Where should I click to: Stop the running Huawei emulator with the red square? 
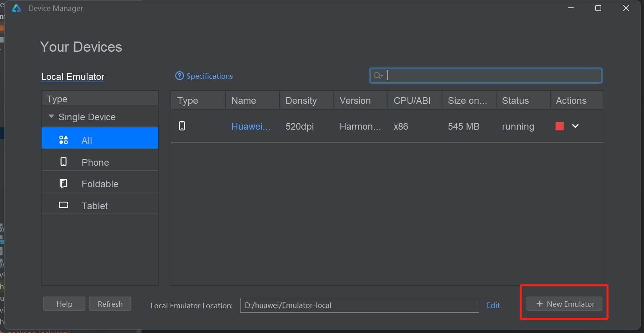[x=560, y=126]
